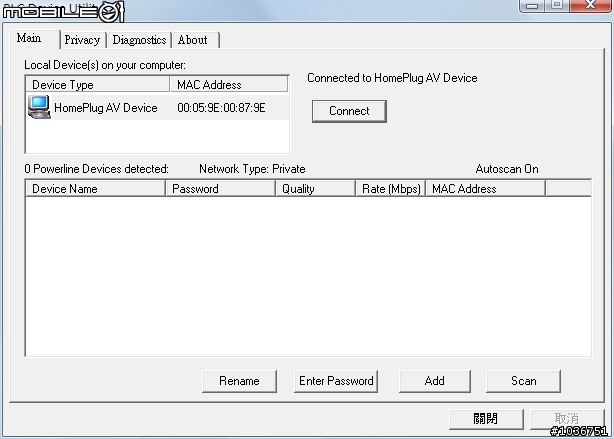The width and height of the screenshot is (614, 439).
Task: Click the 取消 button
Action: pos(567,419)
